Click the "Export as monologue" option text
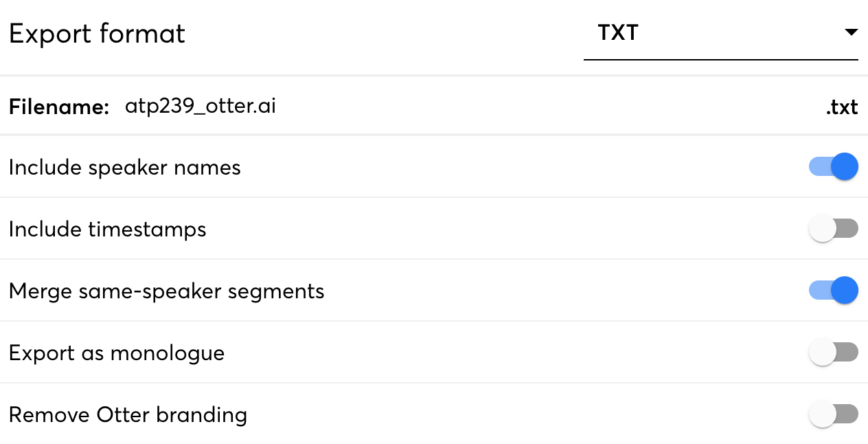The width and height of the screenshot is (868, 444). 117,353
